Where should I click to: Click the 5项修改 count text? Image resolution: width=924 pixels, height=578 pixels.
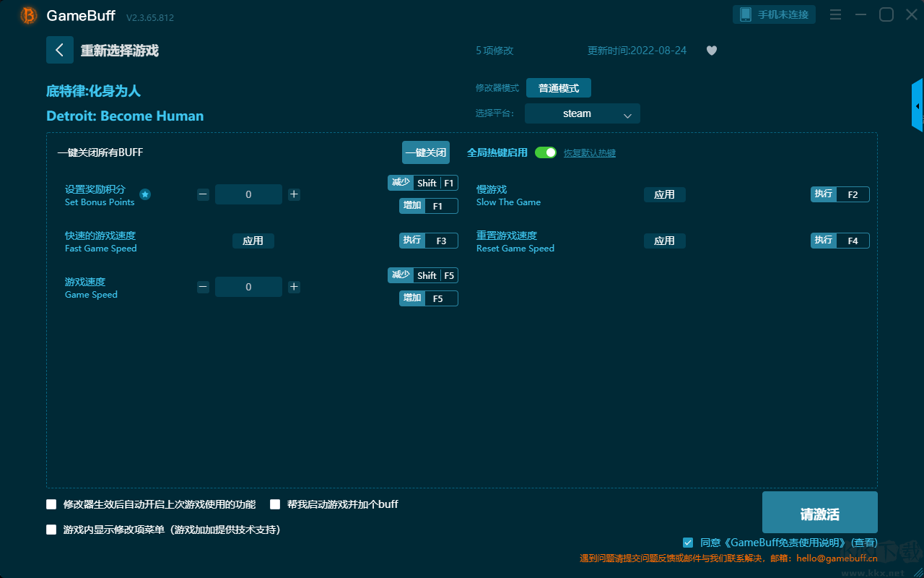click(x=494, y=51)
